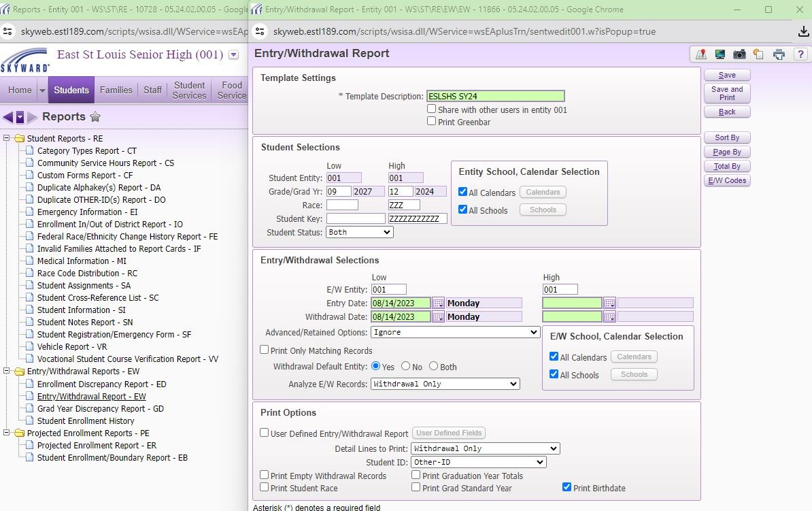Viewport: 812px width, 511px height.
Task: Open the Student Status dropdown
Action: tap(360, 232)
